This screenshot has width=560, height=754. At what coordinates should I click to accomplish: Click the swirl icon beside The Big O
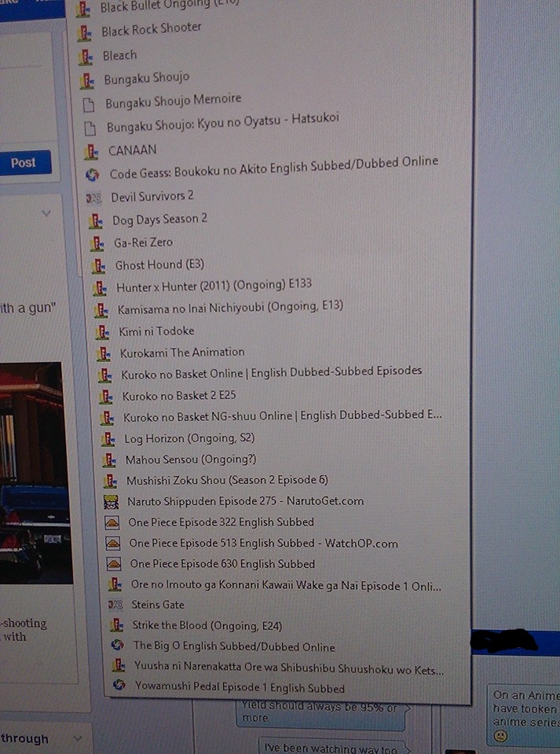click(x=117, y=646)
